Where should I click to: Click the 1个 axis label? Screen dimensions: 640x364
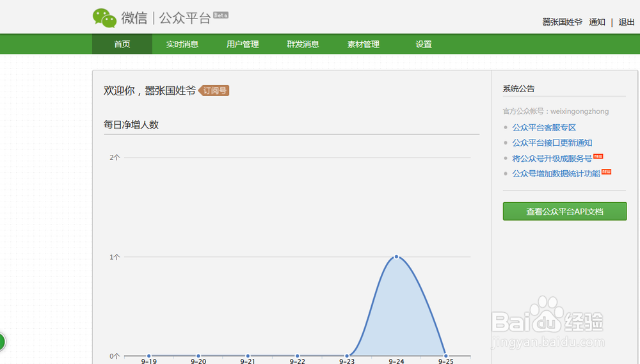pyautogui.click(x=115, y=257)
